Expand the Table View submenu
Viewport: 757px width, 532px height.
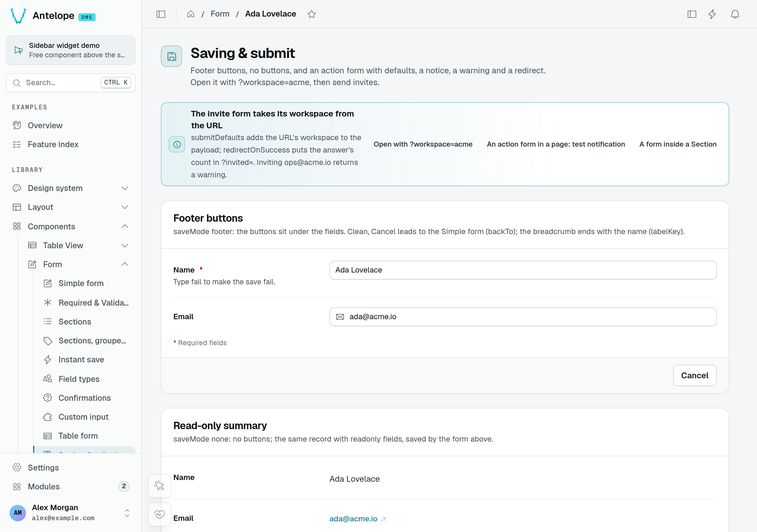[x=78, y=245]
